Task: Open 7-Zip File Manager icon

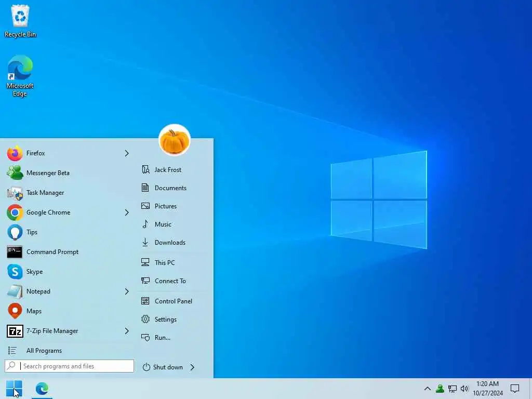Action: pyautogui.click(x=15, y=331)
